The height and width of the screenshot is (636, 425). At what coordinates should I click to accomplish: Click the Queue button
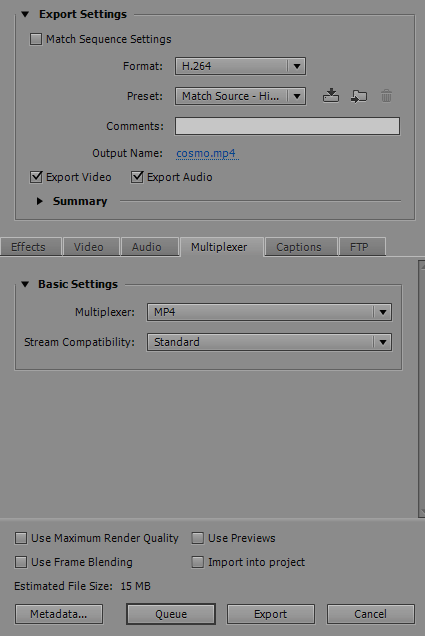point(171,614)
